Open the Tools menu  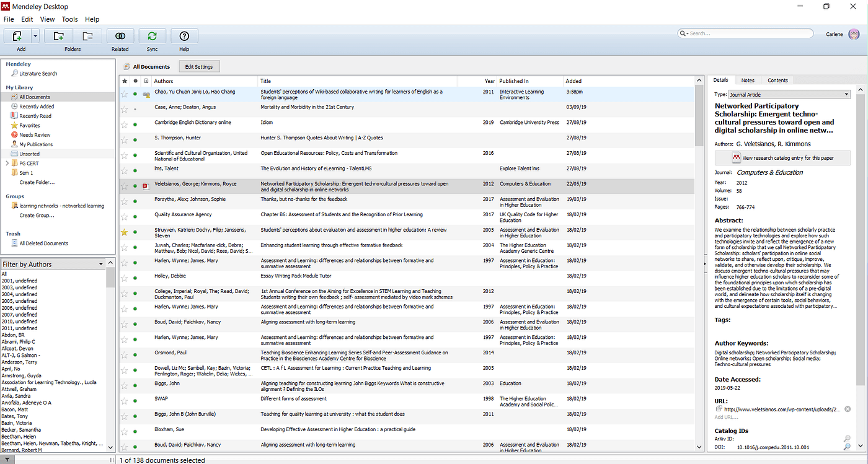point(69,19)
